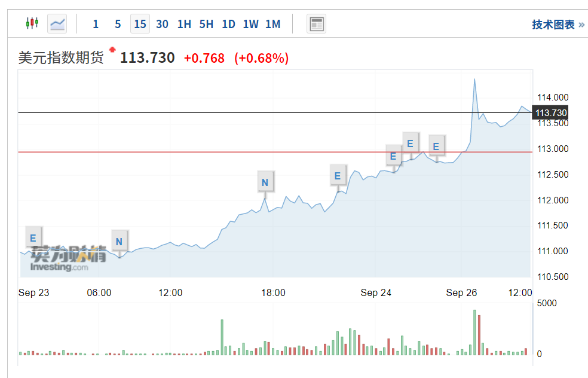Choose the 1D timeframe
588x378 pixels.
(228, 24)
